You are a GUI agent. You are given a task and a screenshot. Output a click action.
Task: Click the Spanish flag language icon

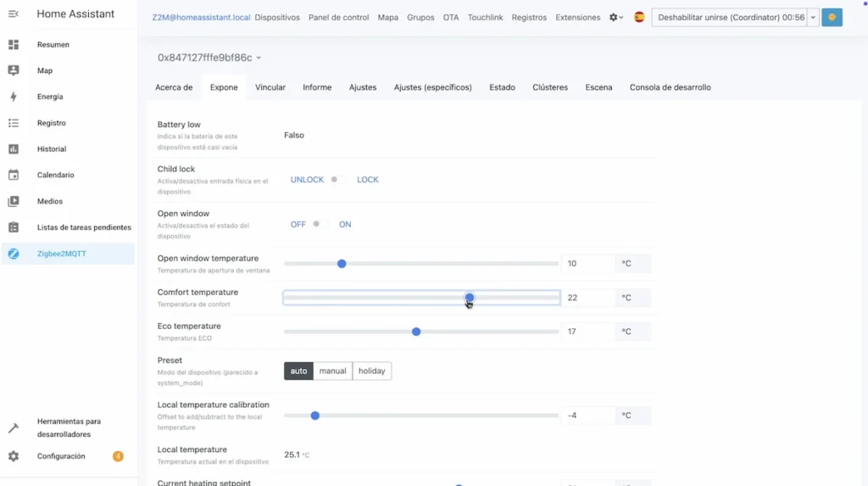pos(639,17)
